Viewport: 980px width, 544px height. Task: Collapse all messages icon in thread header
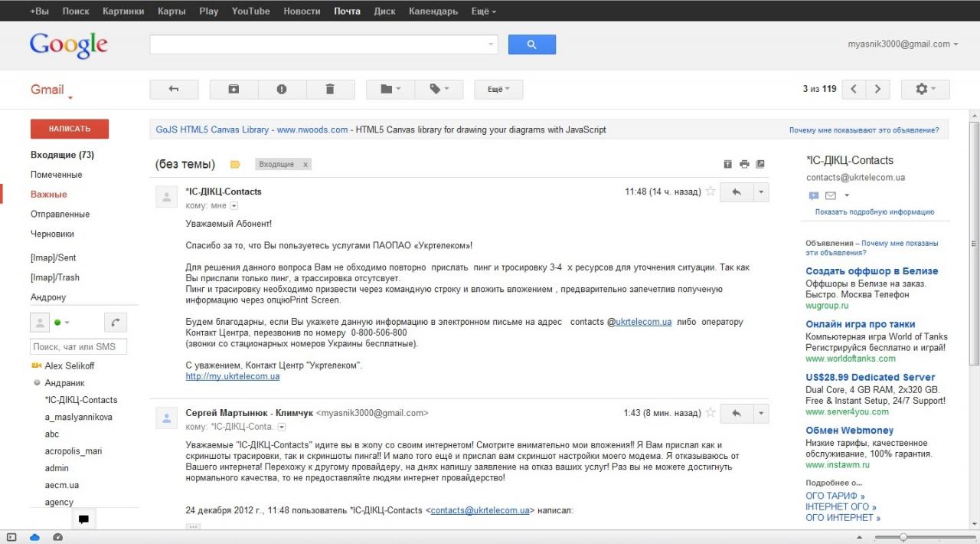(727, 164)
